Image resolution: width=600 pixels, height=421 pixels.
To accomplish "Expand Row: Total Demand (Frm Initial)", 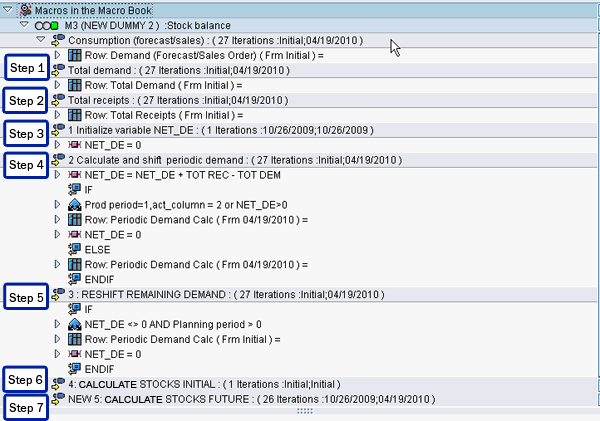I will click(x=57, y=85).
